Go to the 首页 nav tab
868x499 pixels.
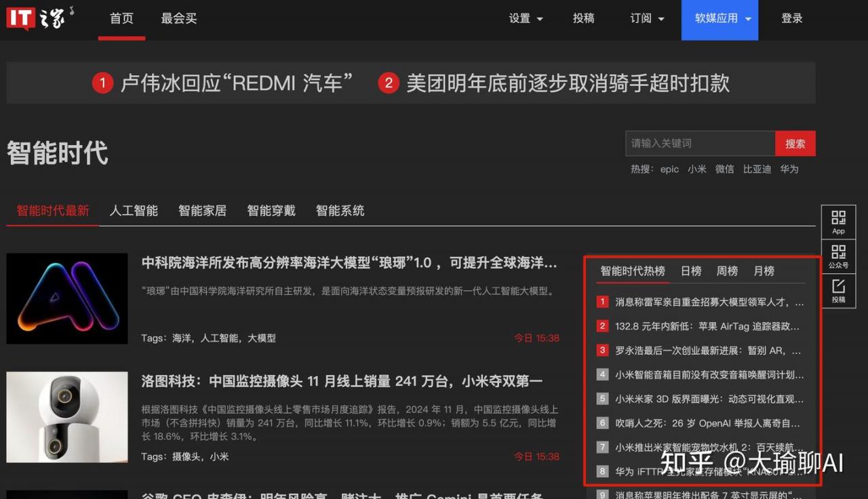coord(121,18)
